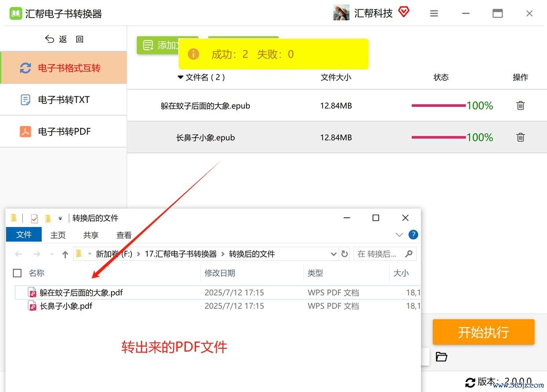Open quick access toolbar dropdown arrow
This screenshot has width=547, height=392.
pyautogui.click(x=60, y=218)
